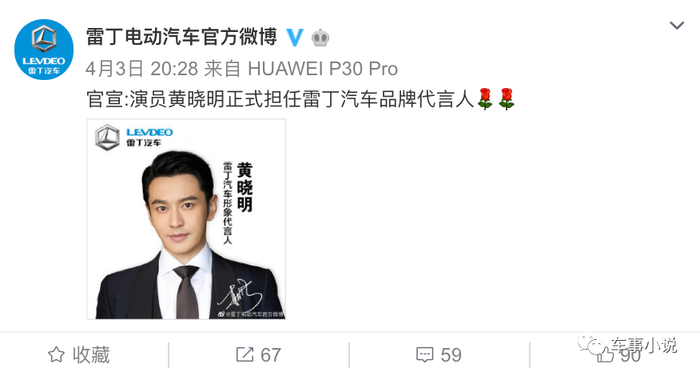Click the comment bubble icon

[x=424, y=355]
